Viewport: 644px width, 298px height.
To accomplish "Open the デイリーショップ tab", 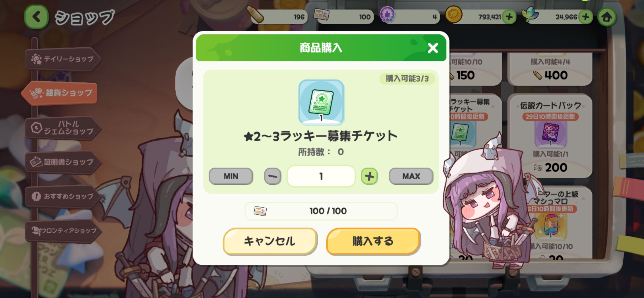I will 63,59.
